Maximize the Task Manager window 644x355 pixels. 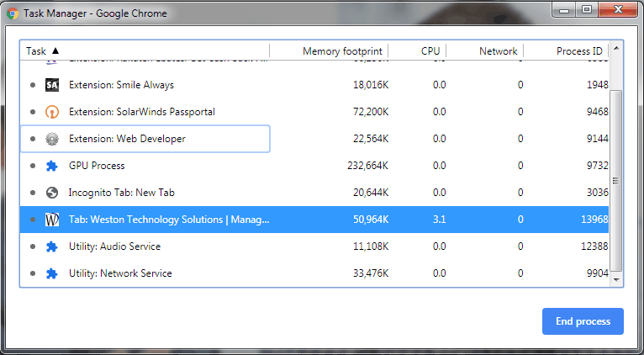click(587, 10)
